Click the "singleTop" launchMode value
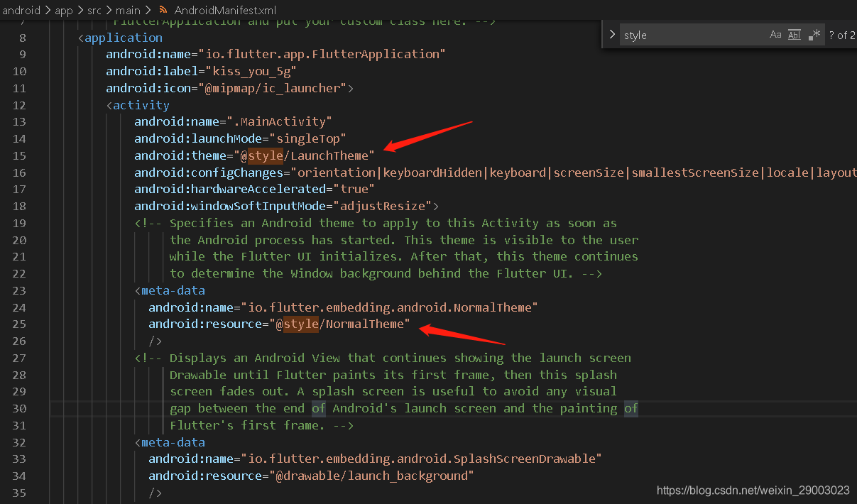This screenshot has height=504, width=857. 307,138
